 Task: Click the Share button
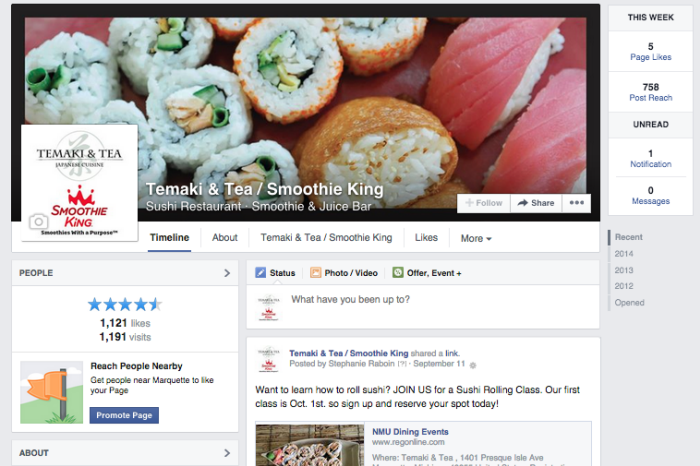[536, 203]
